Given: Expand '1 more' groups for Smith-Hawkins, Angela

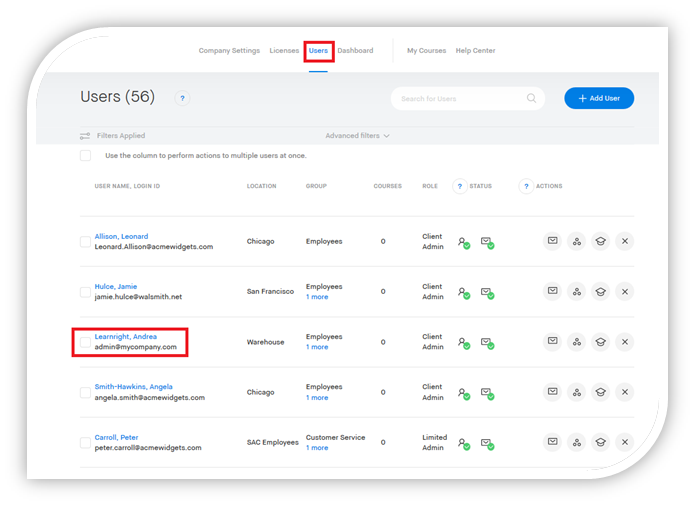Looking at the screenshot, I should click(x=317, y=397).
